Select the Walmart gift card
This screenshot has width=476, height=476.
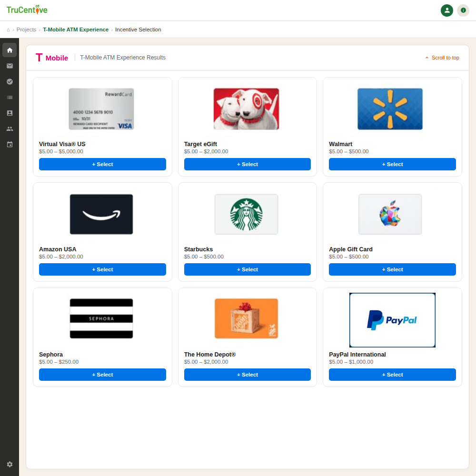tap(393, 164)
